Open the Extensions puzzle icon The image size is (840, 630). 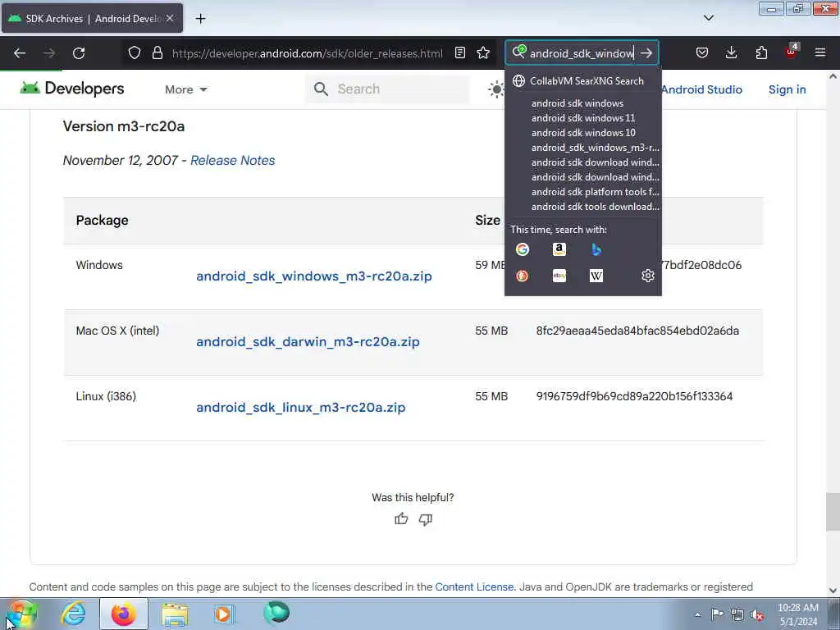click(x=761, y=53)
